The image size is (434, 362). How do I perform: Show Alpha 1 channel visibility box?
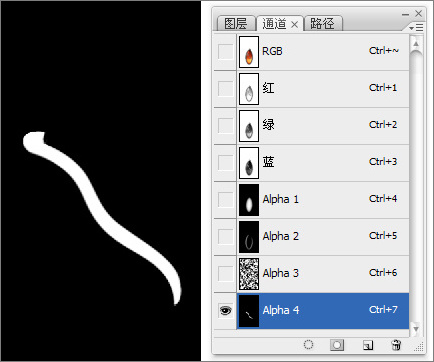click(225, 200)
